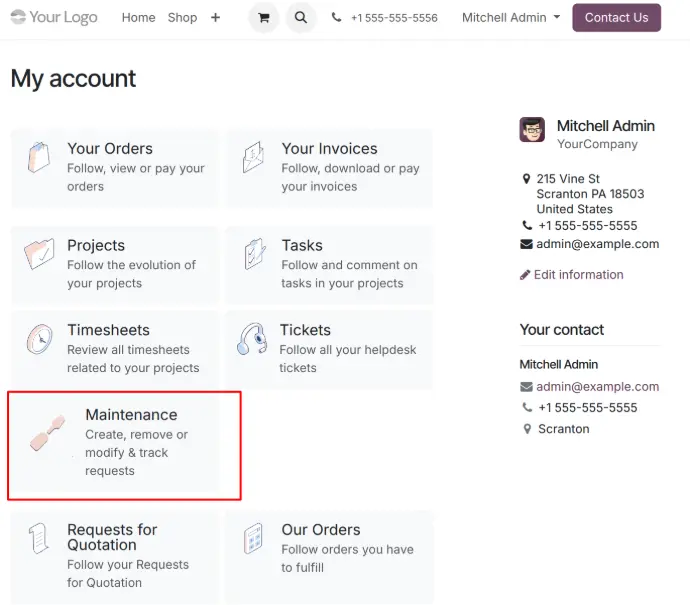Image resolution: width=690 pixels, height=605 pixels.
Task: Click the admin@example.com link under Your contact
Action: pos(597,387)
